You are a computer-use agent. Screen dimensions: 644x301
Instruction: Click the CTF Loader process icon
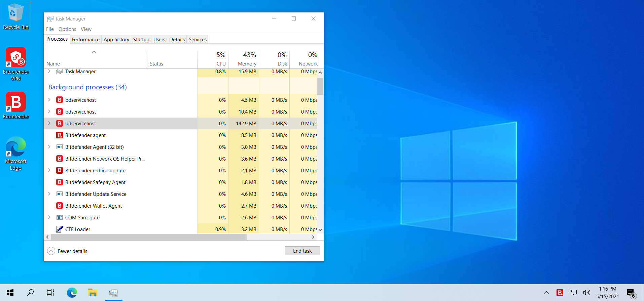click(60, 229)
